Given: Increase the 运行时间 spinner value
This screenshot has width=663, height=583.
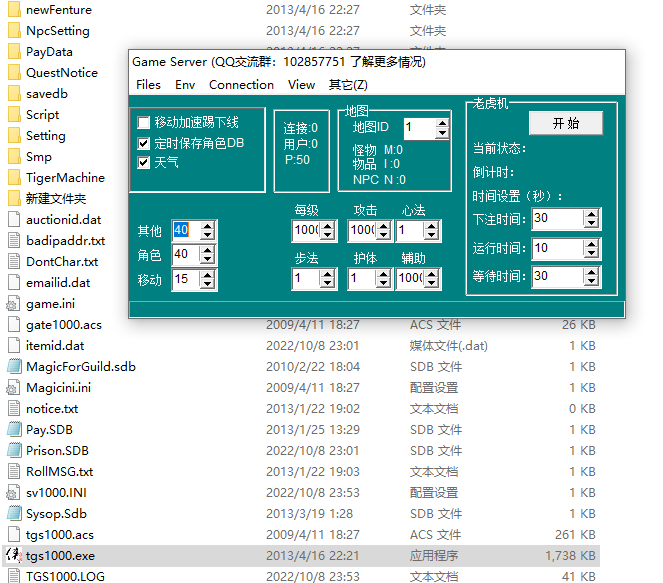Looking at the screenshot, I should click(x=591, y=244).
